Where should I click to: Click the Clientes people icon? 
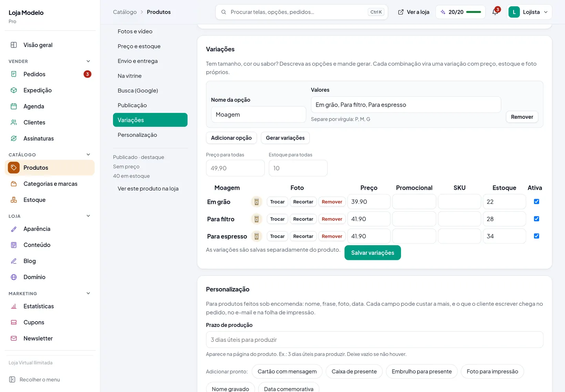14,122
